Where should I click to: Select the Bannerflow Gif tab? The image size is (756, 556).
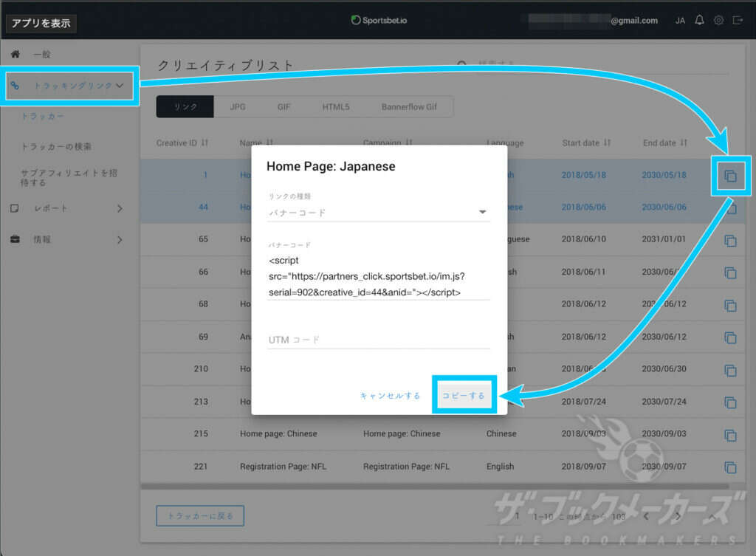coord(409,106)
